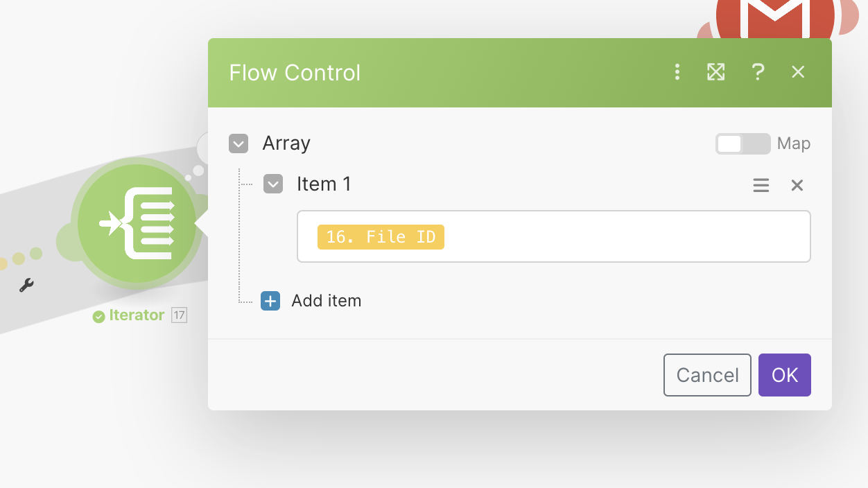Click the blue plus icon to add item
The image size is (868, 488).
[270, 301]
